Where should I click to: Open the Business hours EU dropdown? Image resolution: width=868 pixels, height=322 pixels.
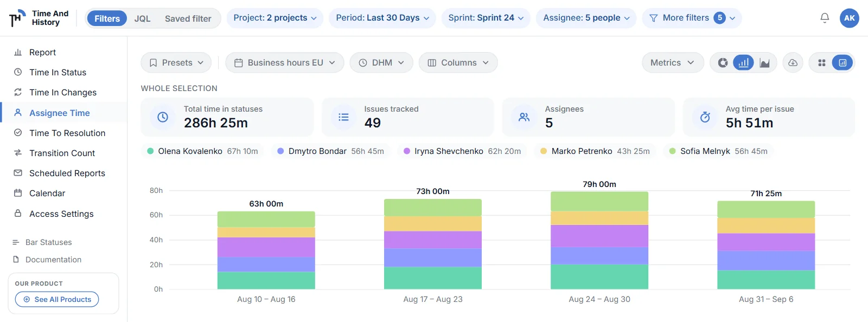(x=285, y=63)
